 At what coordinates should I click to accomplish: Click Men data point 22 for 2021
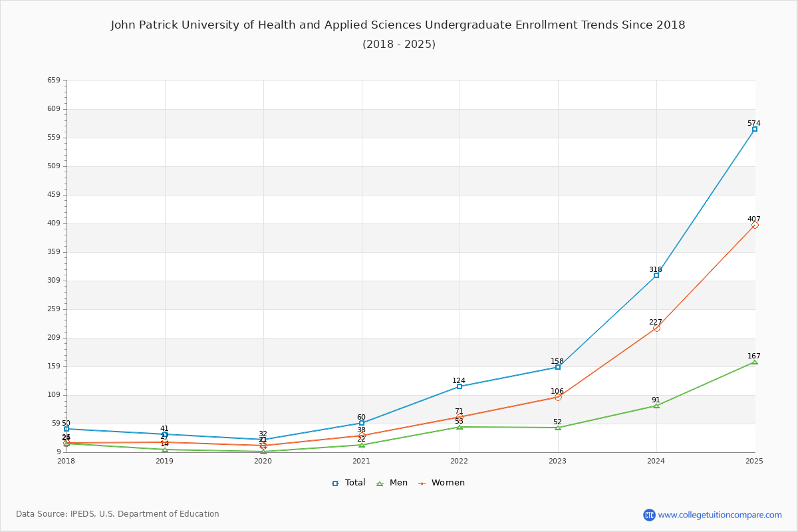[362, 445]
